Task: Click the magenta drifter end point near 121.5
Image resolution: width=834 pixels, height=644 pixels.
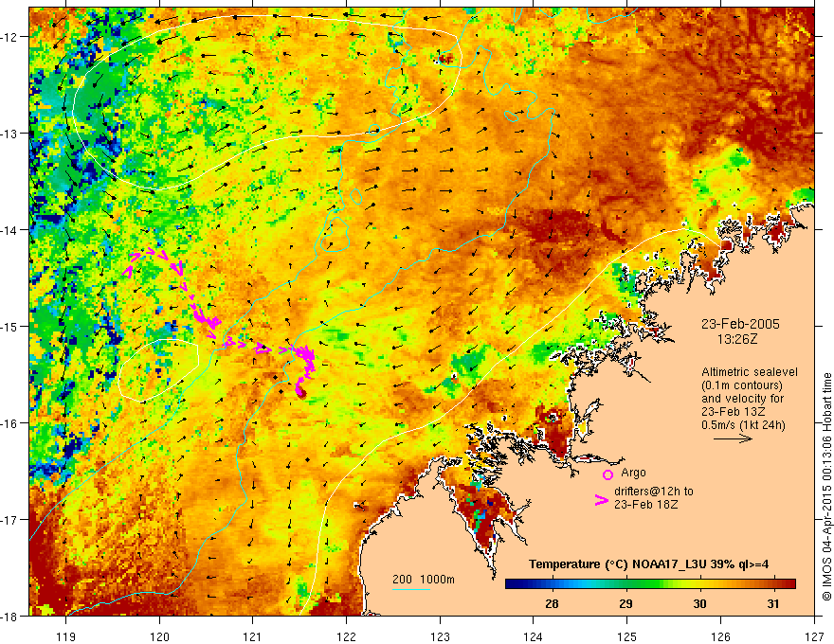Action: [301, 393]
